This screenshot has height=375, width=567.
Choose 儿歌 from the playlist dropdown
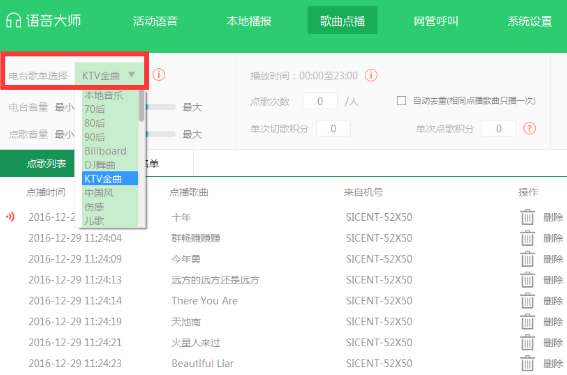[x=110, y=221]
